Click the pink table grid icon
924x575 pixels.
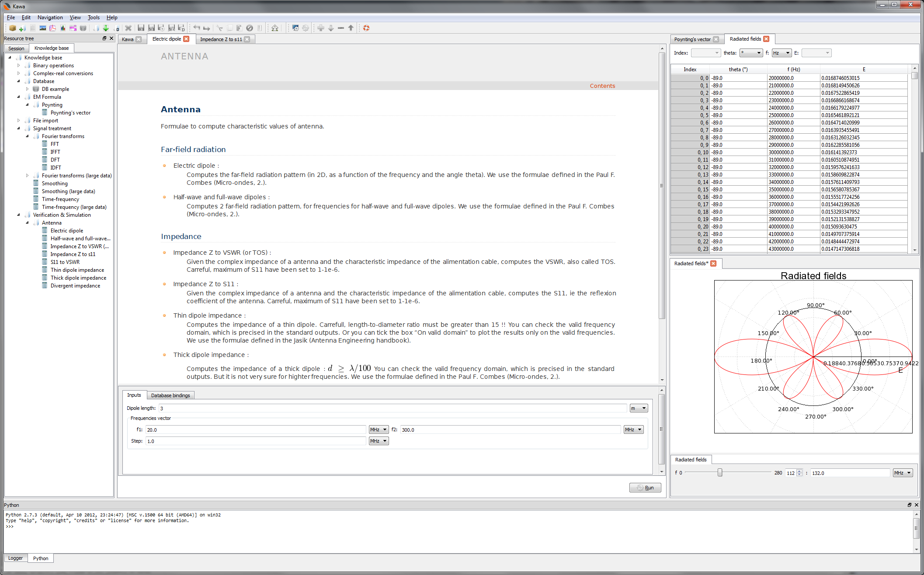[x=73, y=28]
